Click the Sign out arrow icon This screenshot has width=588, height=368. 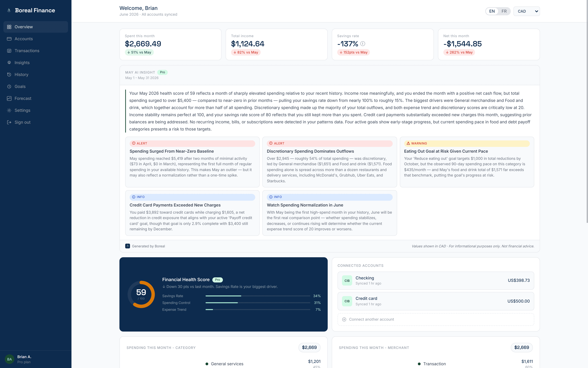(9, 122)
